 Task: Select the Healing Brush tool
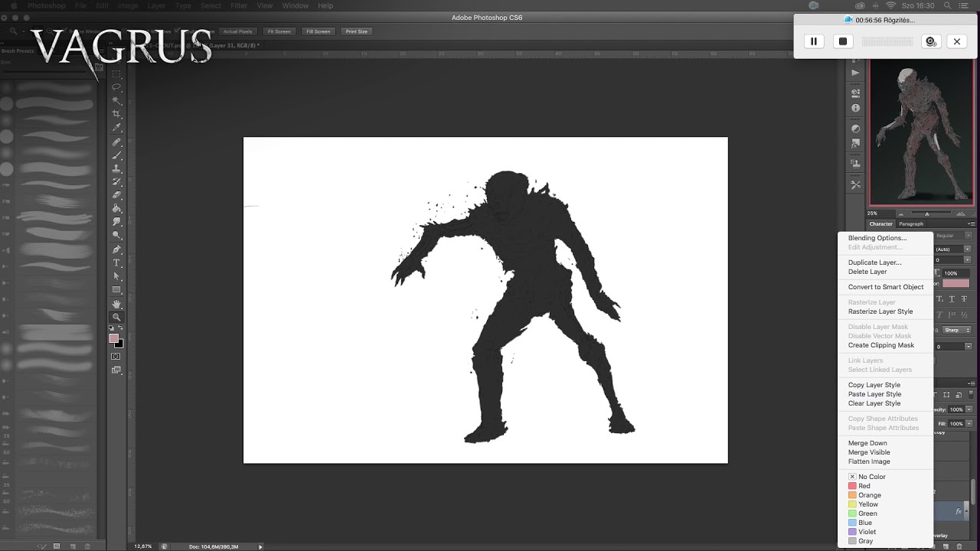click(x=117, y=142)
